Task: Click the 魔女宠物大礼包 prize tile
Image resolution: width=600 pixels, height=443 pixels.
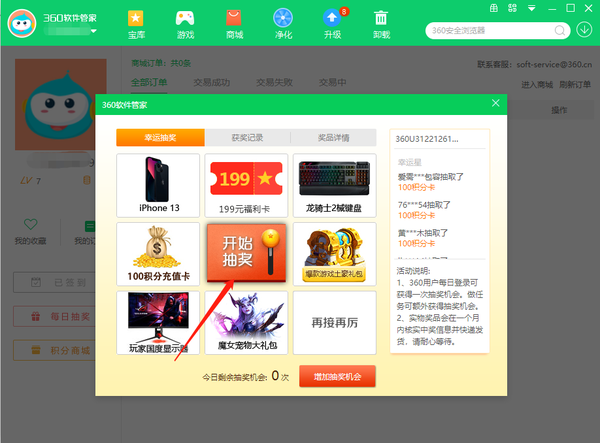Action: 246,322
